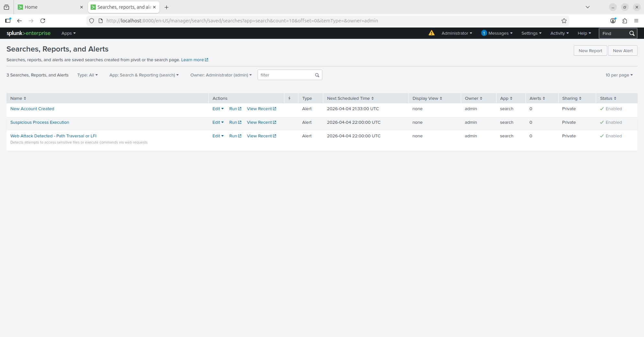Close the Searches, reports tab
644x337 pixels.
click(154, 7)
